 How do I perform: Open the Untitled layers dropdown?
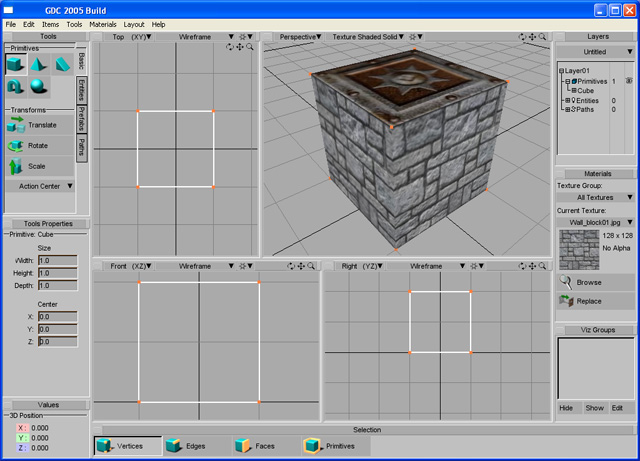point(595,52)
